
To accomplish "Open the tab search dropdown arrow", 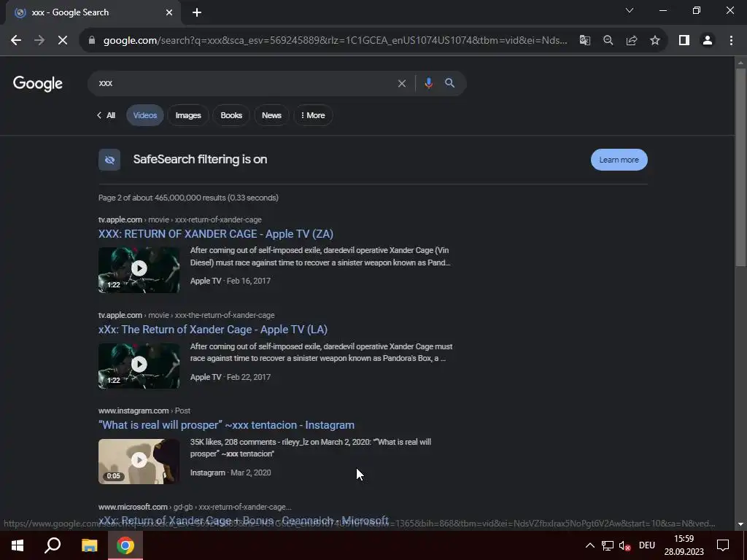I will pyautogui.click(x=630, y=10).
